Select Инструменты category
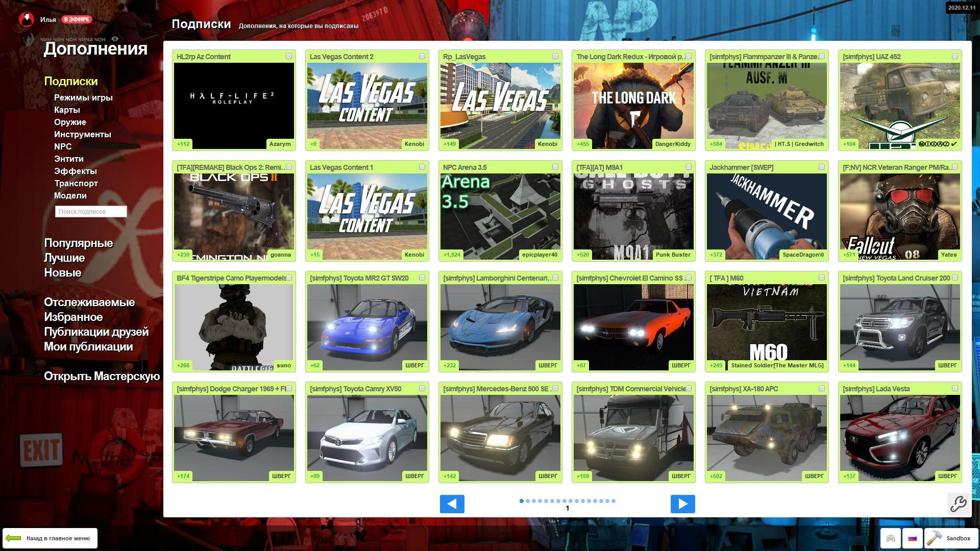 click(x=82, y=134)
